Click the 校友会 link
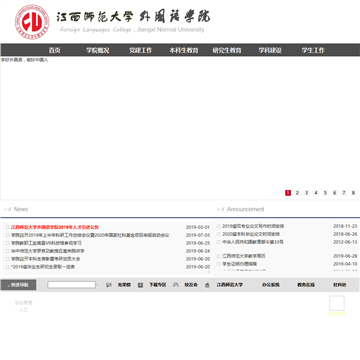Image resolution: width=360 pixels, height=360 pixels. (x=191, y=285)
